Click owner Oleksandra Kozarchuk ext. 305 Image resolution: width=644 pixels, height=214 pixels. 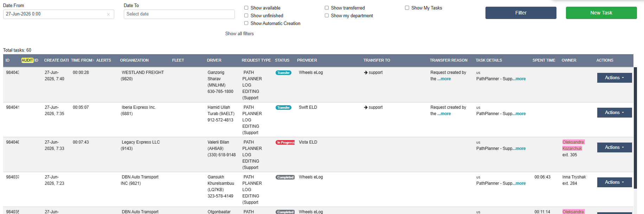pos(573,149)
